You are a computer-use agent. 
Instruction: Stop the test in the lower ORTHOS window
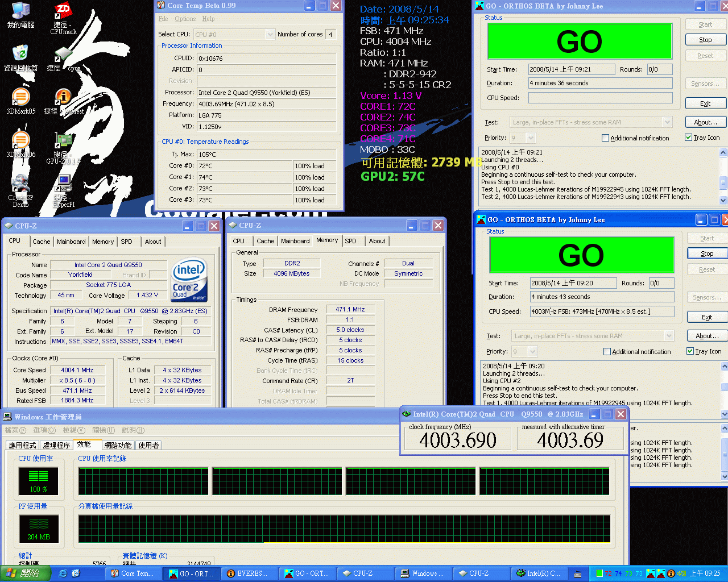click(707, 253)
